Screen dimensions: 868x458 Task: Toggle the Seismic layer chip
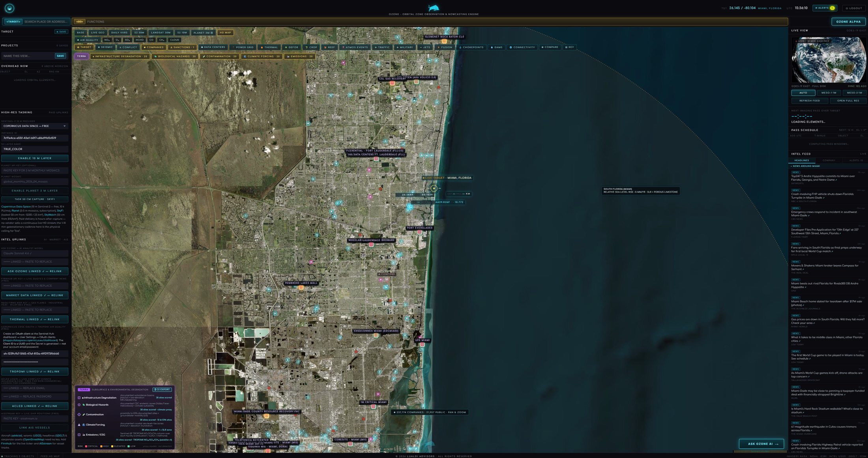point(105,47)
